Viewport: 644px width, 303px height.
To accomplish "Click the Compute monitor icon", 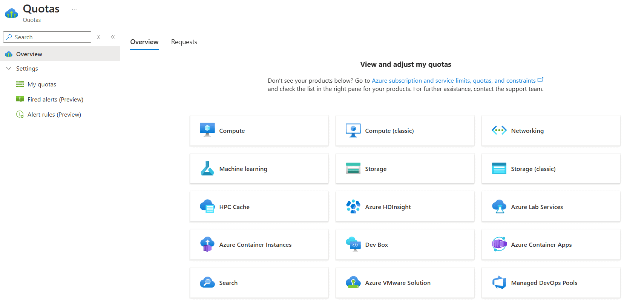I will coord(207,130).
